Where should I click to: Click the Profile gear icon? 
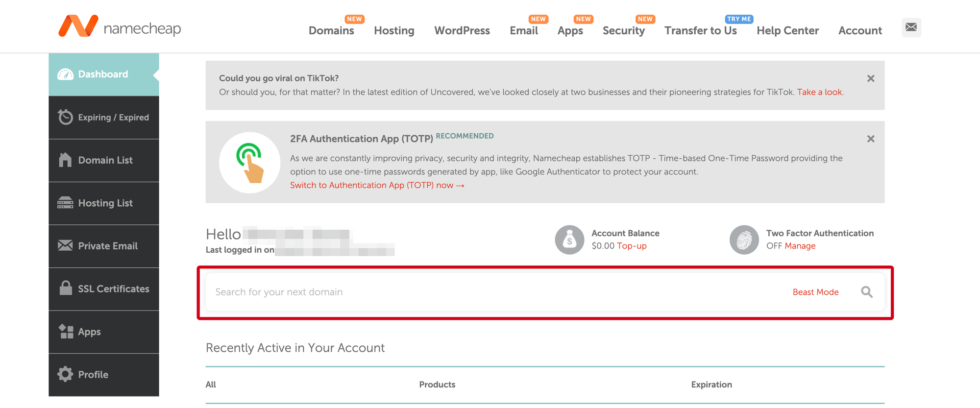(65, 374)
